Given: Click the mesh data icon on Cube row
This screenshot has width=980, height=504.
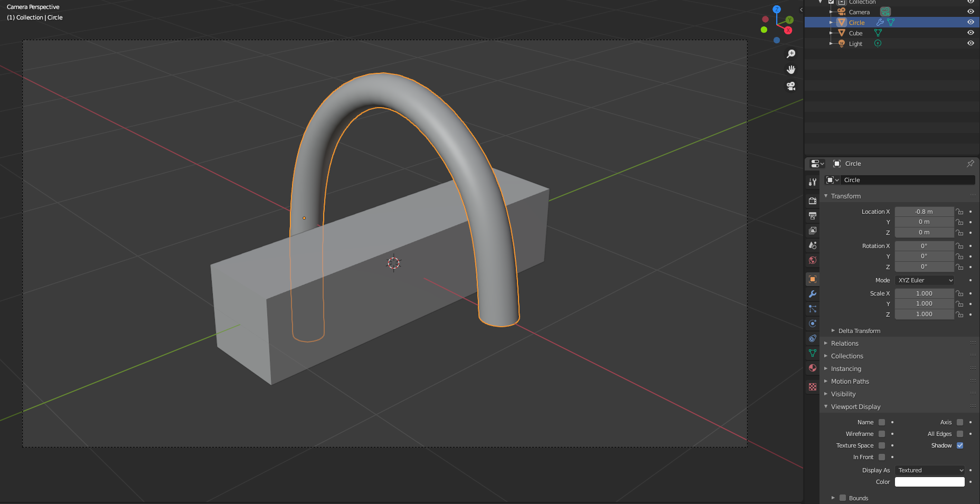Looking at the screenshot, I should click(x=878, y=33).
